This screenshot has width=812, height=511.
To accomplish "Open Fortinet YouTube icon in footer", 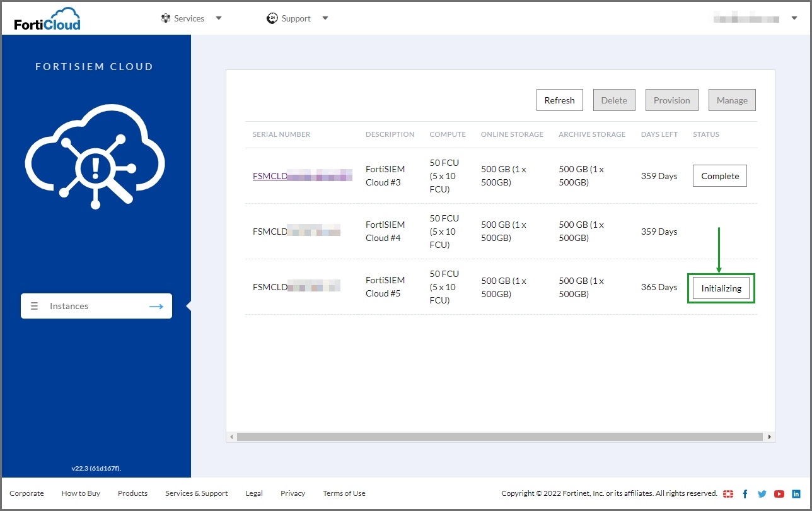I will click(x=779, y=494).
